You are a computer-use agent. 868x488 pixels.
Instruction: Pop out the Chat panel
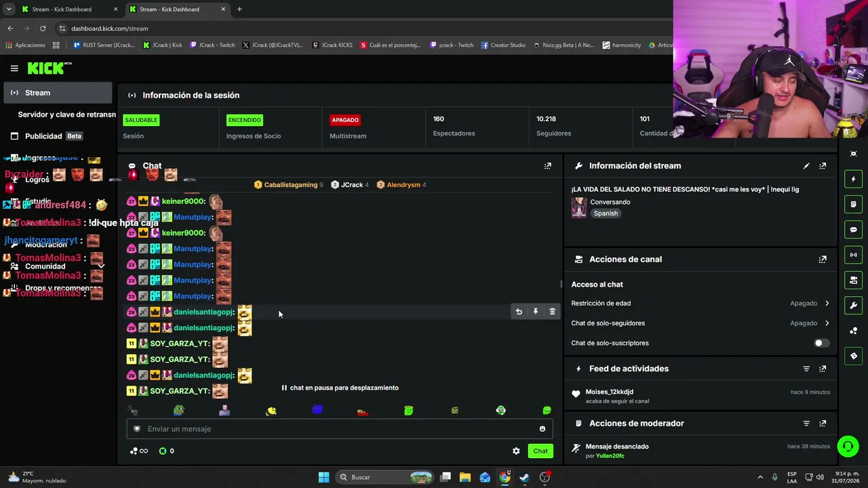click(548, 165)
